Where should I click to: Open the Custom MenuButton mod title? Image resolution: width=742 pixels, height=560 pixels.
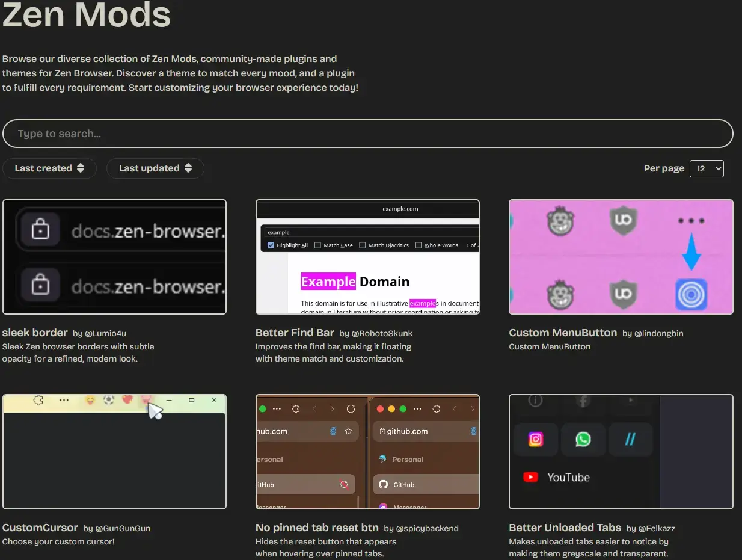[x=563, y=333]
